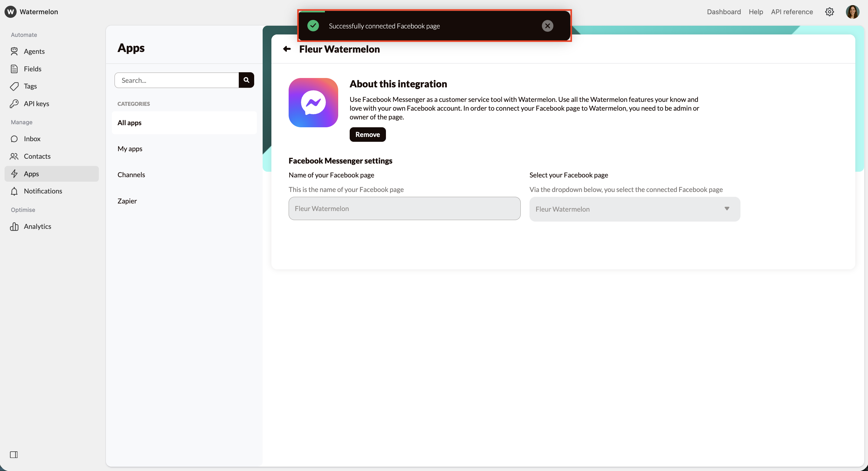868x471 pixels.
Task: Open Inbox chat bubble icon
Action: pos(14,139)
